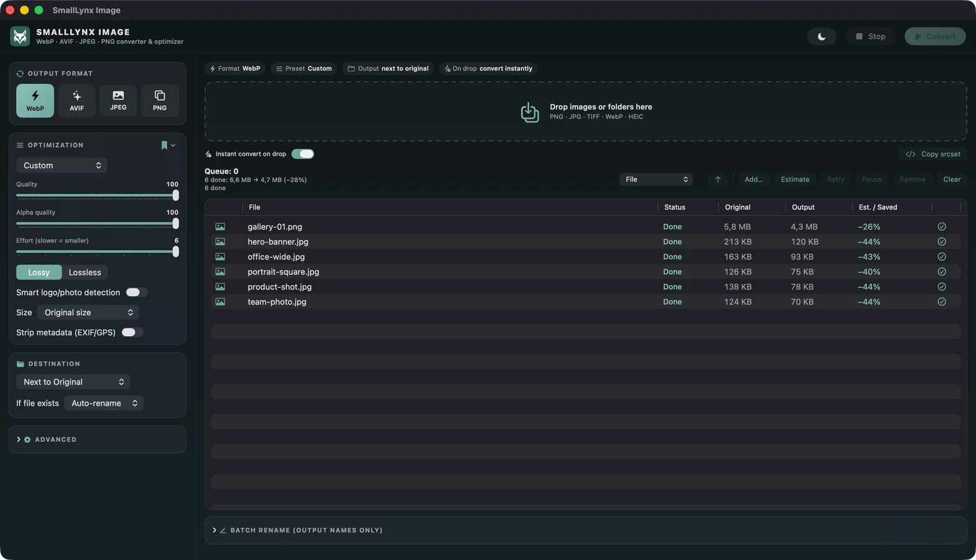Adjust the Quality slider

click(98, 196)
